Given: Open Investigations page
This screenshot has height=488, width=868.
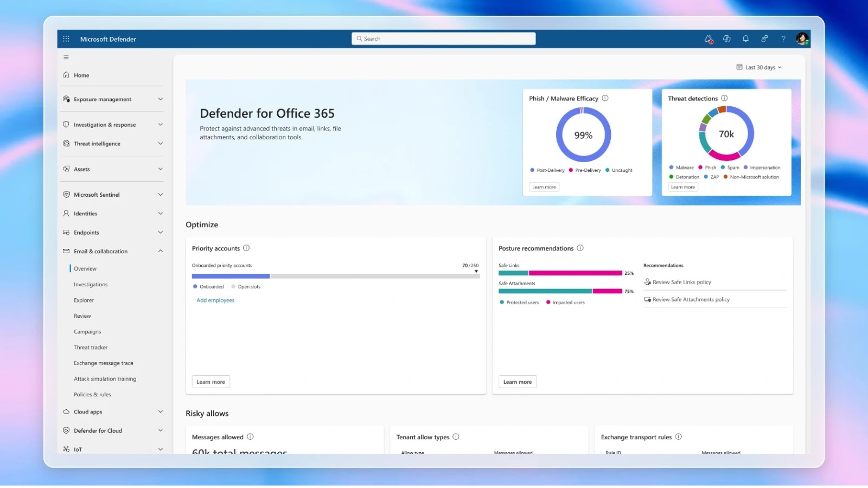Looking at the screenshot, I should (91, 285).
